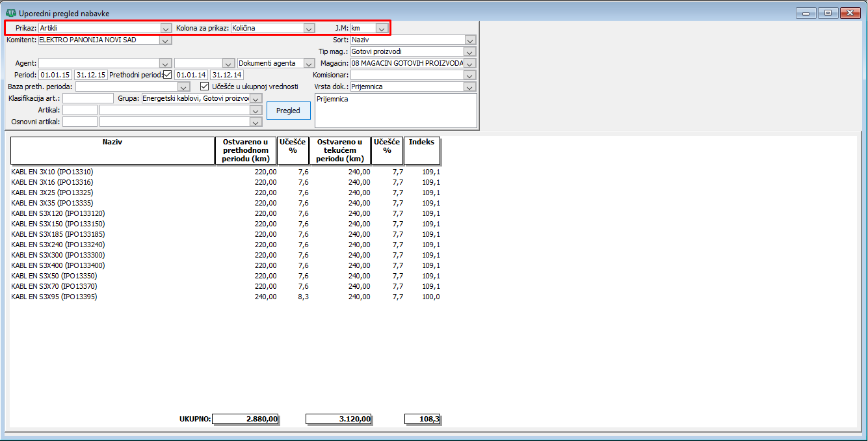Uncheck Učešće u ukupnoj vrednosti

205,86
